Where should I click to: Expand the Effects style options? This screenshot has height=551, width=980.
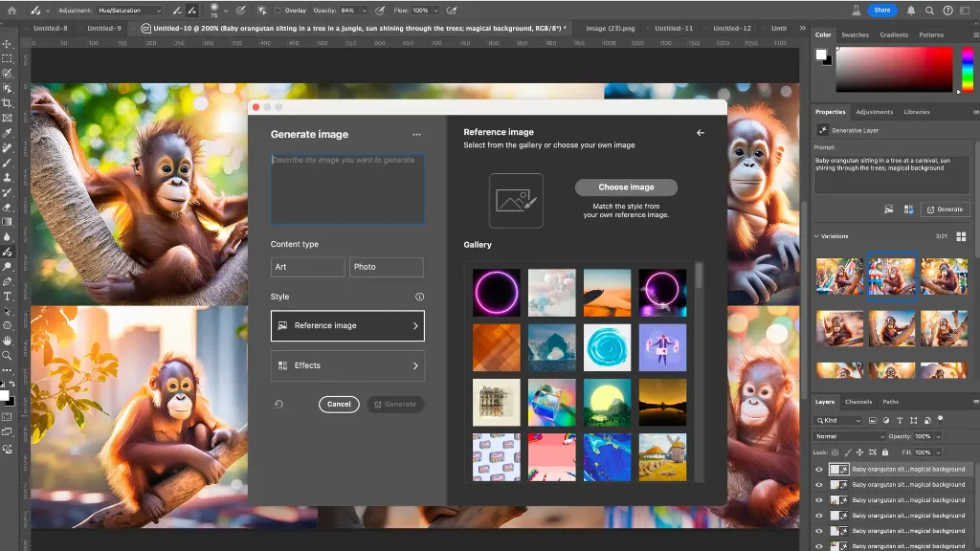click(347, 365)
